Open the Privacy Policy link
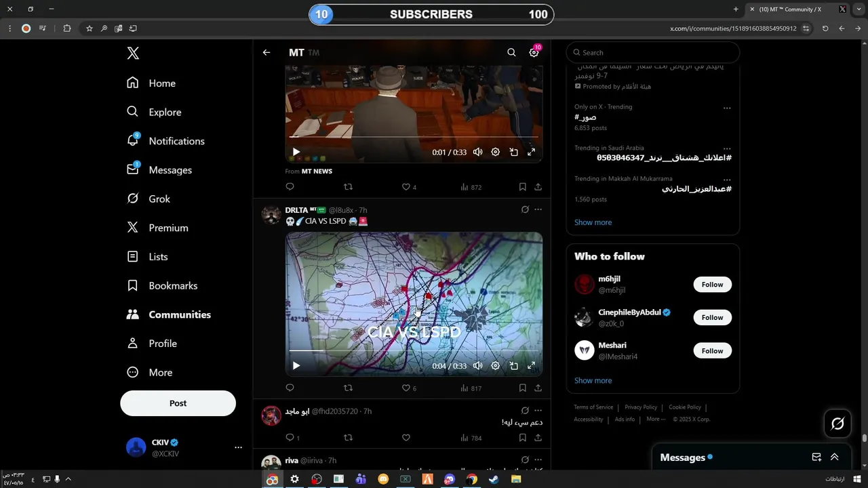The height and width of the screenshot is (488, 868). pyautogui.click(x=641, y=407)
